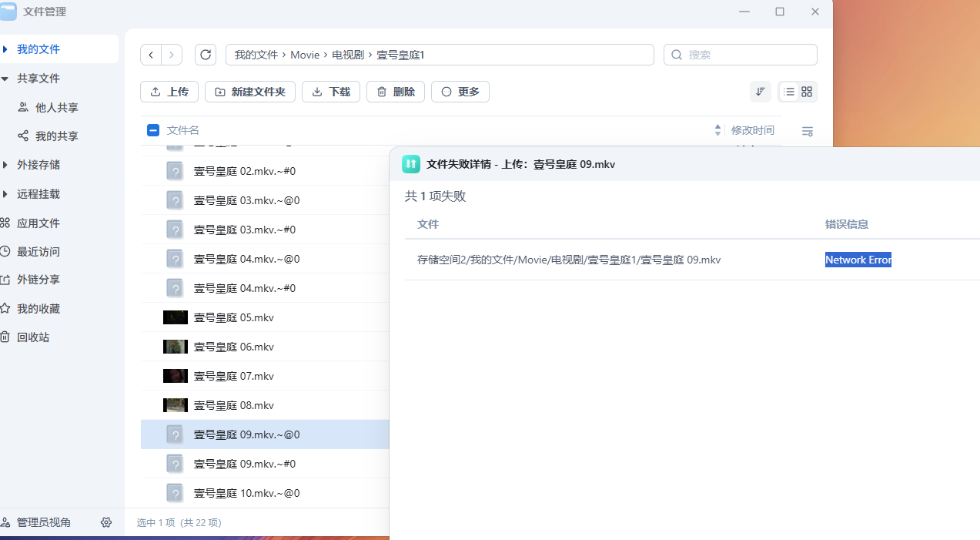Image resolution: width=980 pixels, height=540 pixels.
Task: Click the sort arrows in filename column
Action: click(717, 130)
